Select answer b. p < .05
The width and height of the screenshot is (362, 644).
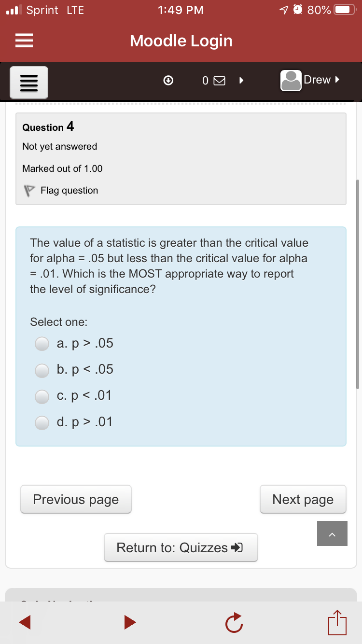coord(42,370)
